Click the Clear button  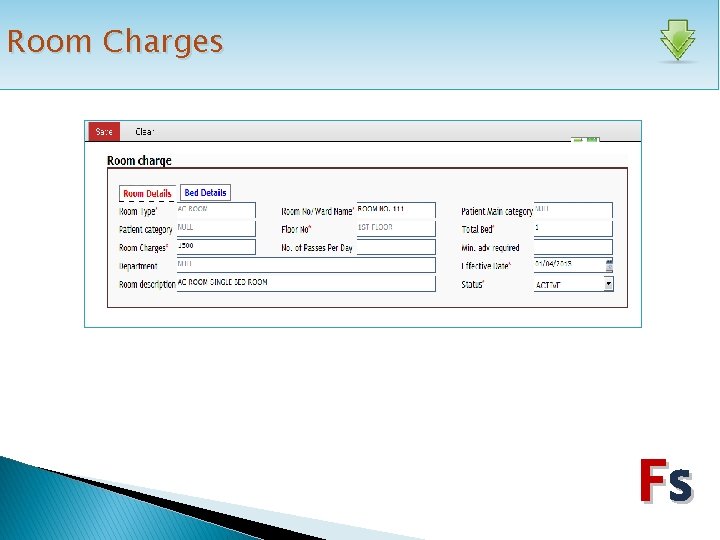pyautogui.click(x=145, y=132)
